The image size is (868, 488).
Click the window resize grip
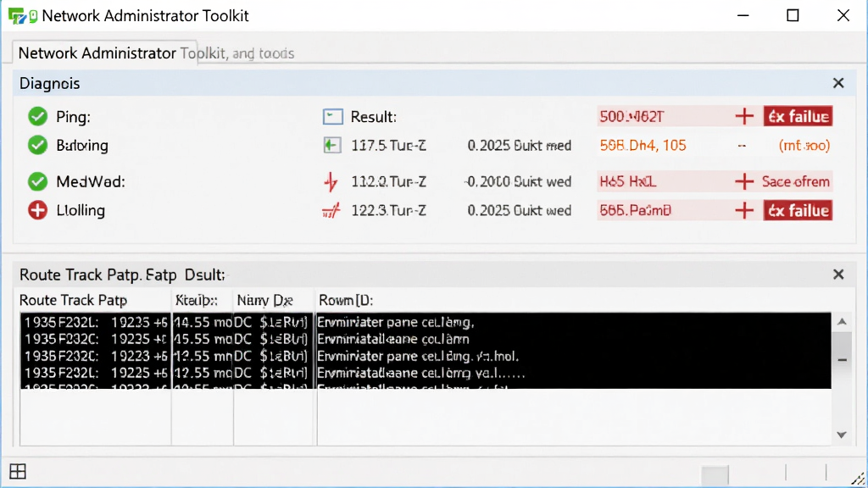pyautogui.click(x=858, y=479)
